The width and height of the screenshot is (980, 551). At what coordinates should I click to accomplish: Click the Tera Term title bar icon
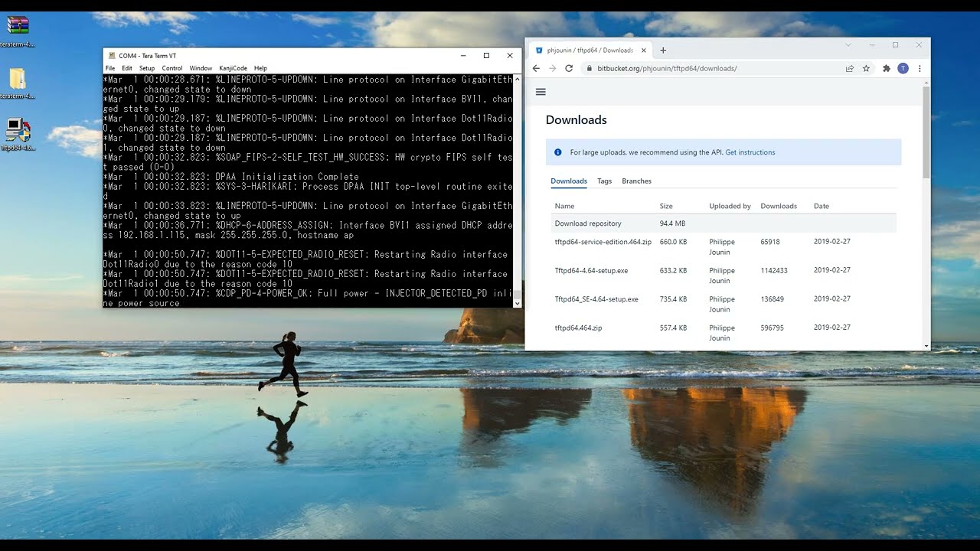tap(112, 56)
